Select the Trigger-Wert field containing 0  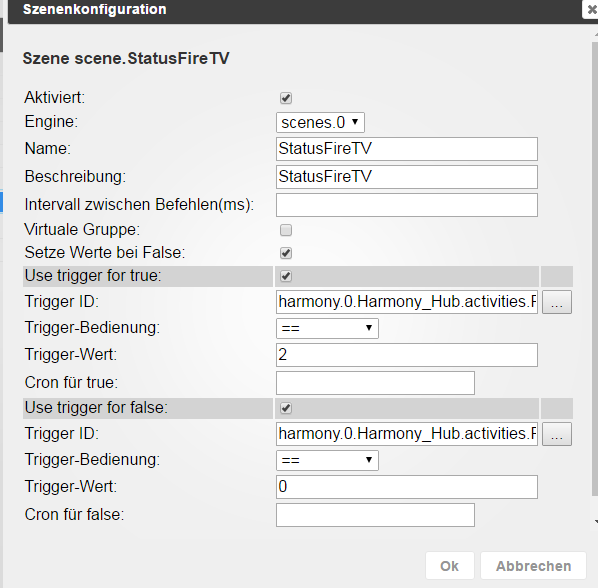pyautogui.click(x=407, y=487)
